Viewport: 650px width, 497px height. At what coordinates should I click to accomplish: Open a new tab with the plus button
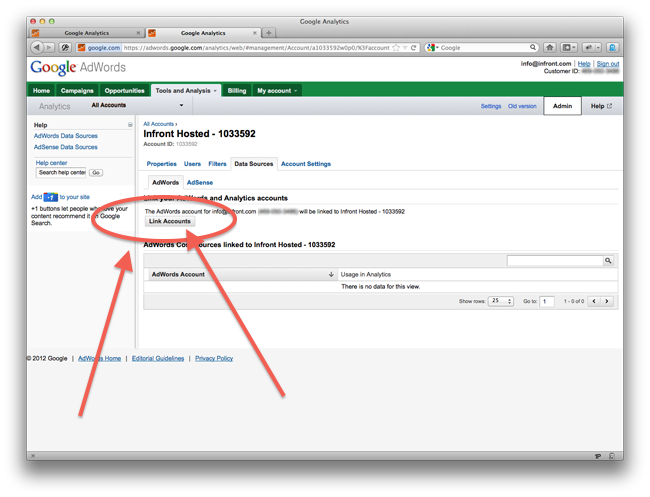[269, 33]
